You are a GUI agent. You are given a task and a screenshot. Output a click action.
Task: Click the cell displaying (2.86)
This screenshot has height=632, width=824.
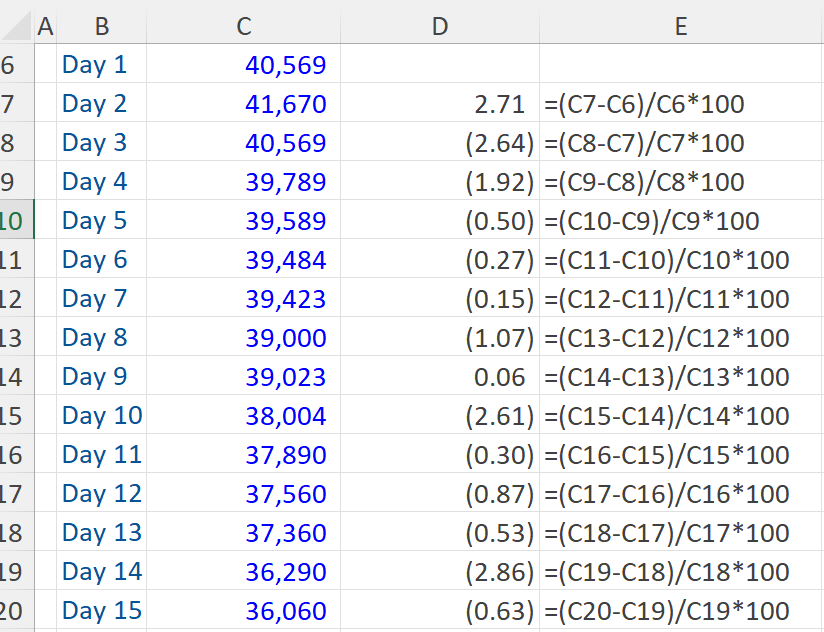[x=499, y=572]
